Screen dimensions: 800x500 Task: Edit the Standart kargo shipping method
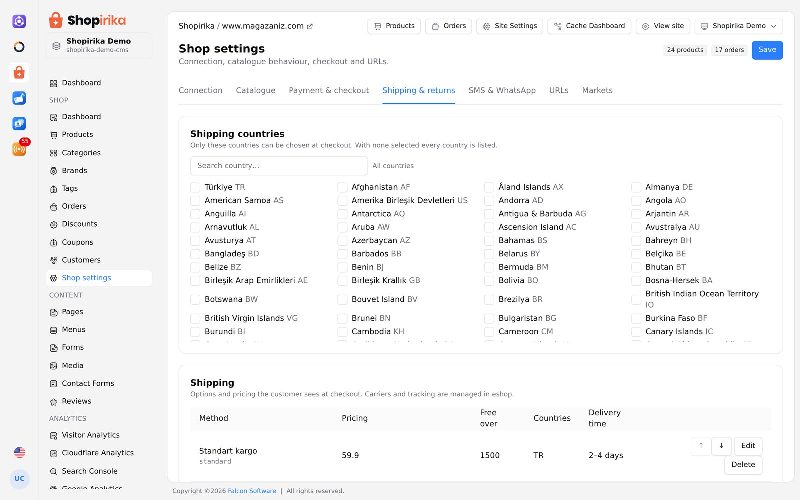(748, 446)
